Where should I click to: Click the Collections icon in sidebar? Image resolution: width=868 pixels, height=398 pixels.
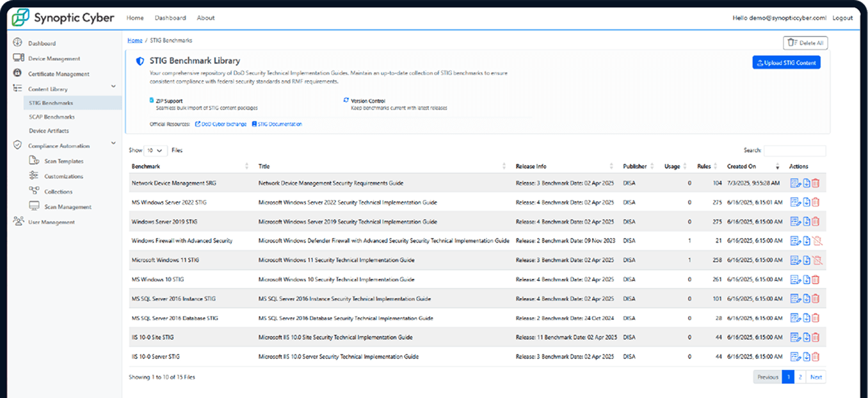click(34, 191)
